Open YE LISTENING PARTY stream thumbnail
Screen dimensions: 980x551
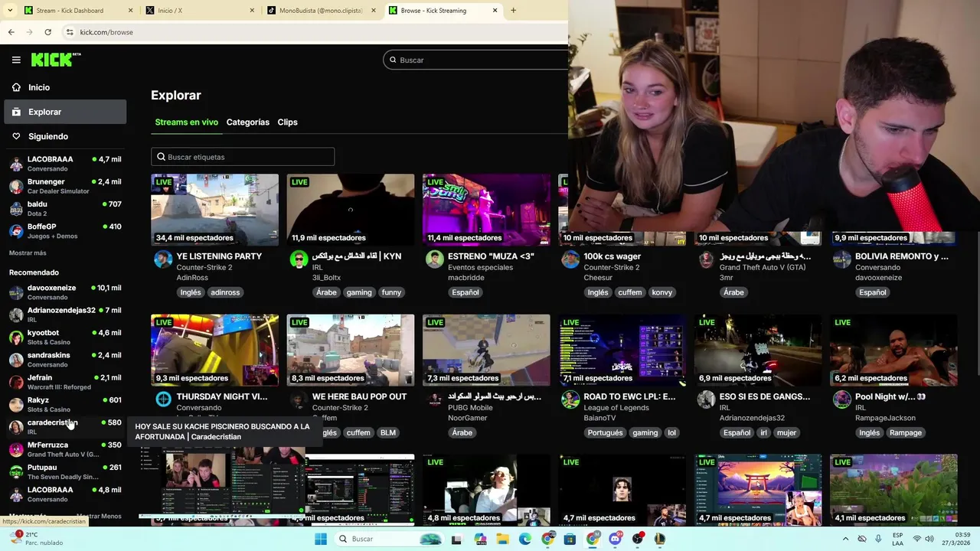tap(214, 210)
